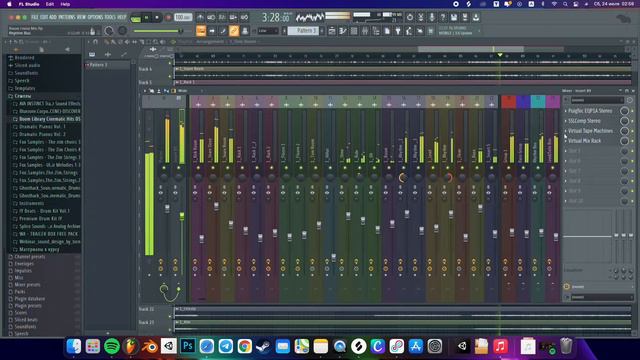Click the main pitch knob
This screenshot has width=640, height=360.
tap(122, 31)
